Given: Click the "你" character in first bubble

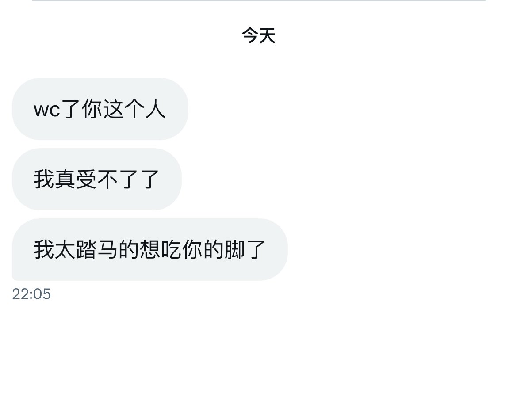Looking at the screenshot, I should (92, 109).
